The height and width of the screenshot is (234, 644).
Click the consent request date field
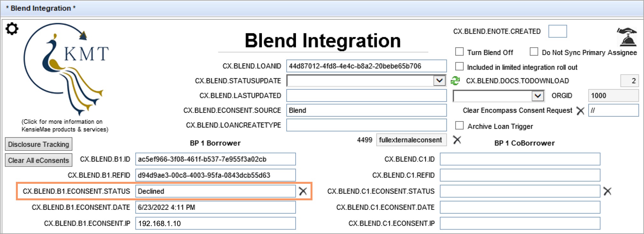[x=613, y=110]
